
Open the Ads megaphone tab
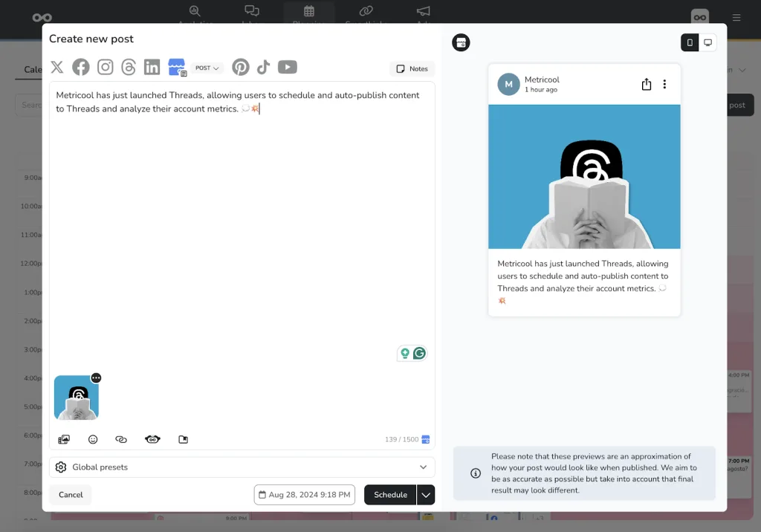point(423,10)
